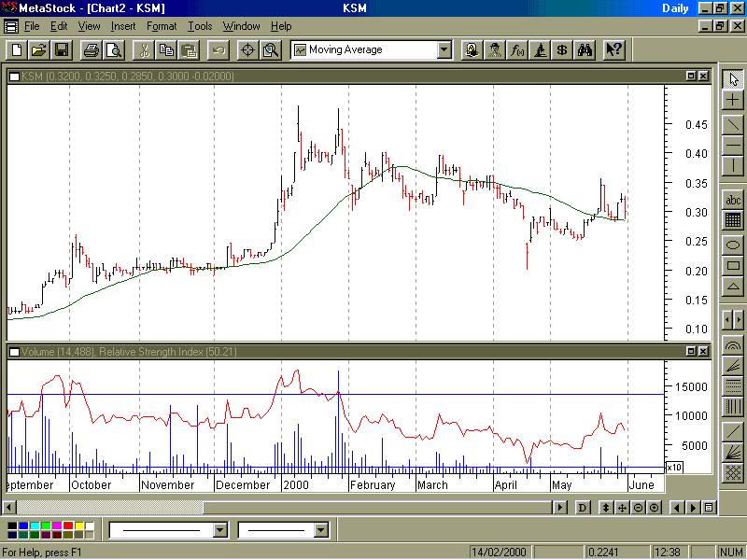Select the Fibonacci Arcs tool
Image resolution: width=747 pixels, height=560 pixels.
tap(733, 345)
